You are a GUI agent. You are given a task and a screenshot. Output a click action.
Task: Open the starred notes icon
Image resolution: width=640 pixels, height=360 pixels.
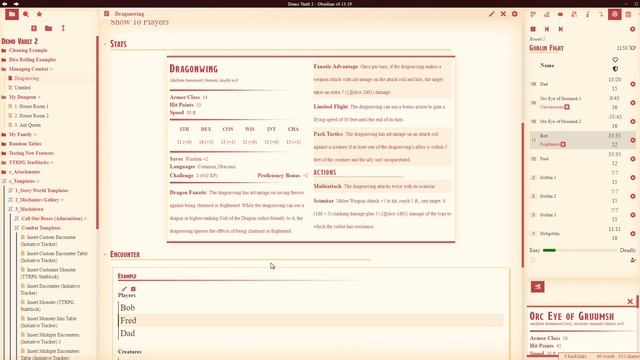pyautogui.click(x=39, y=14)
